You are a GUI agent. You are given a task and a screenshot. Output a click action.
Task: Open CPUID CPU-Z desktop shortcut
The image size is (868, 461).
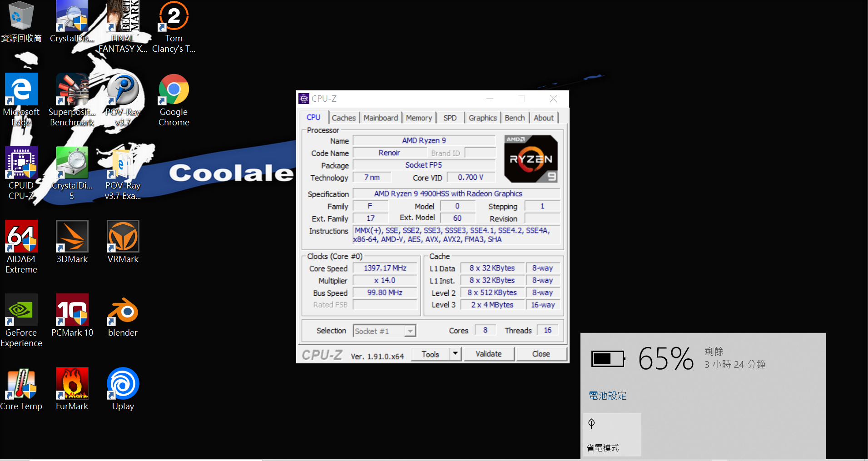tap(21, 173)
